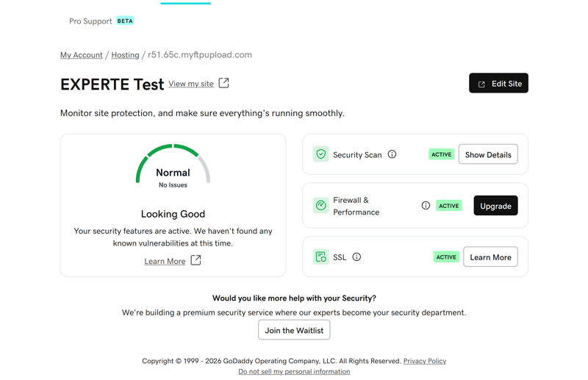
Task: Open the SSL info icon
Action: pyautogui.click(x=356, y=257)
